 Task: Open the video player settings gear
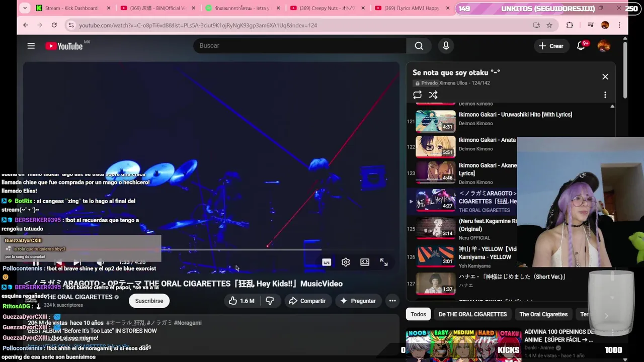346,262
